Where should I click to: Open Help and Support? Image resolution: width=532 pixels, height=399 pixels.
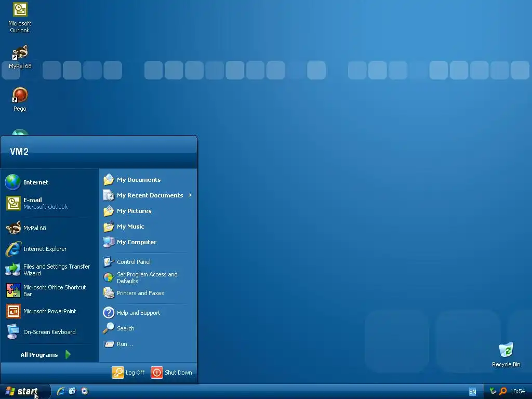pyautogui.click(x=148, y=313)
